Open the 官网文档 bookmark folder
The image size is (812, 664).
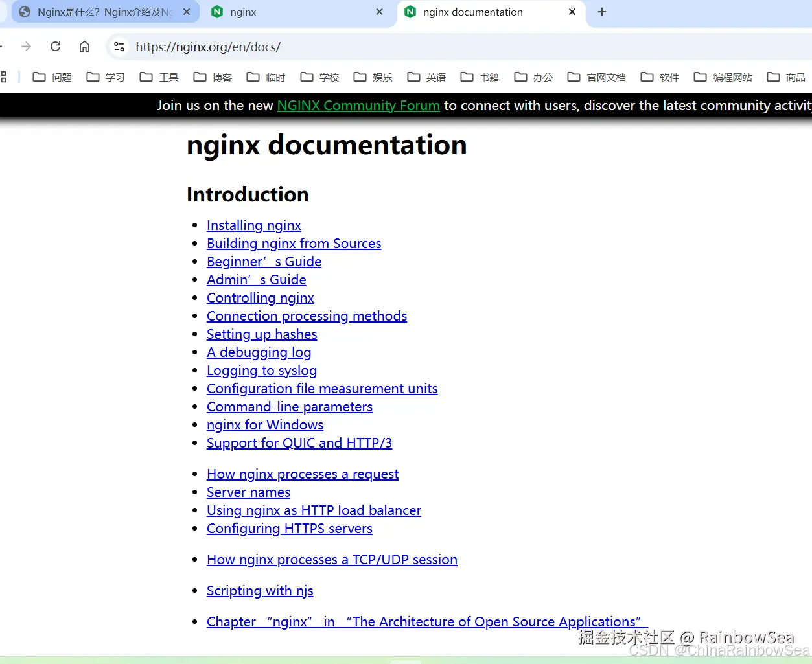tap(597, 77)
